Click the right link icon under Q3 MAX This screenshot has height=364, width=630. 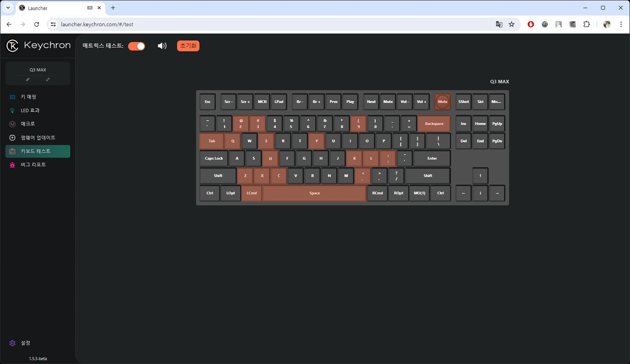click(x=48, y=79)
